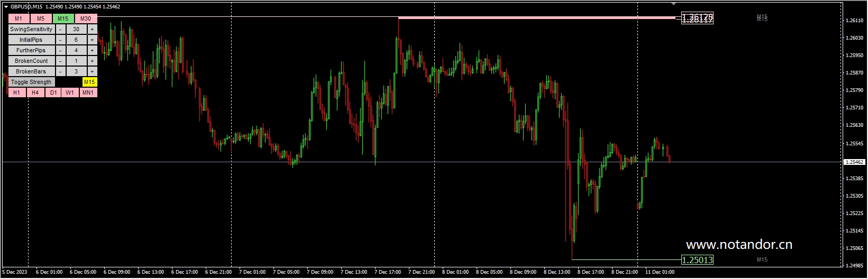The width and height of the screenshot is (868, 279).
Task: Click the M15 tag near support level
Action: coord(762,259)
